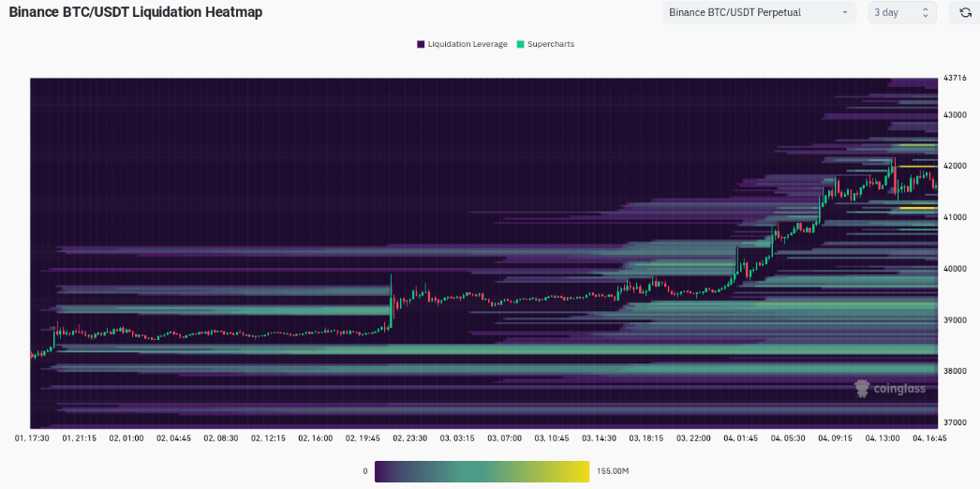Click the yellow liquidation band just above 41000
Viewport: 980px width, 489px height.
[x=917, y=208]
